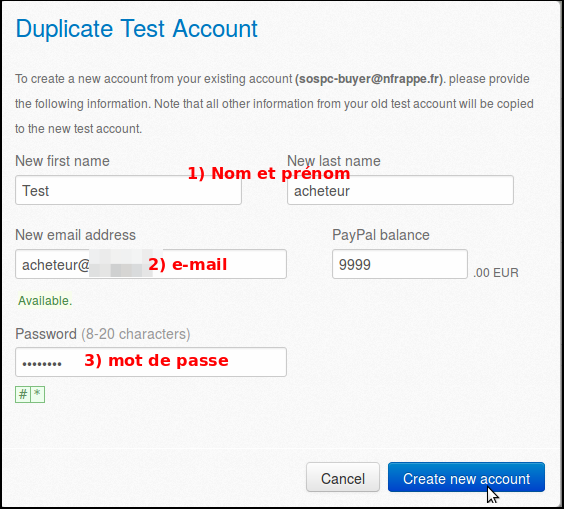
Task: Click the sospc-buyer@nfrappe.fr email text
Action: pos(369,79)
